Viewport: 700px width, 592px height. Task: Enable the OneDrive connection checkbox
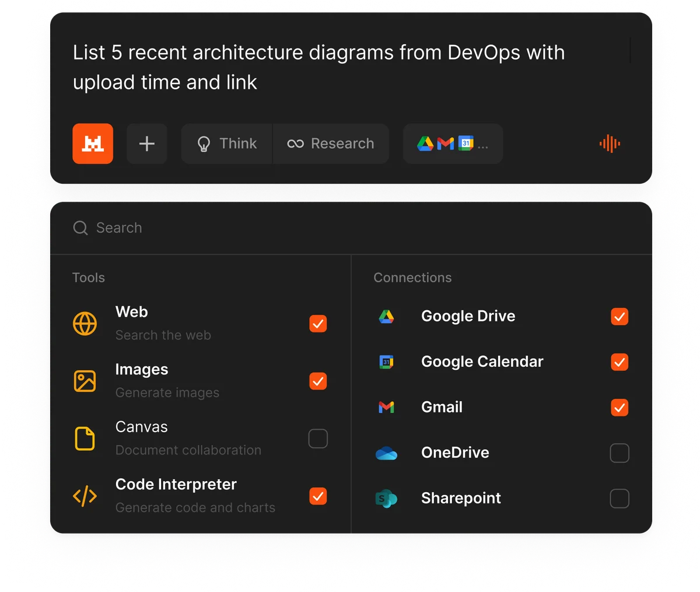pos(619,453)
